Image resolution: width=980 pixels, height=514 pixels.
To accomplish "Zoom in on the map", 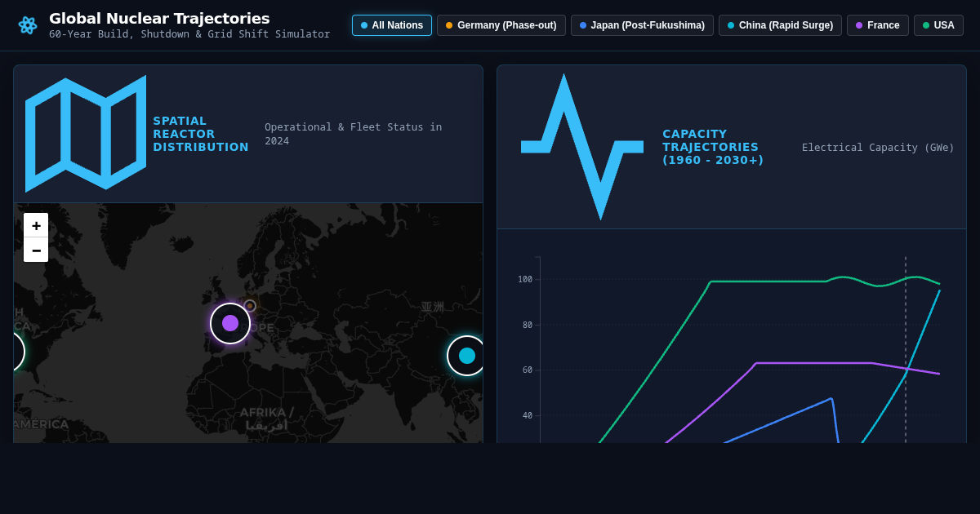I will (36, 225).
